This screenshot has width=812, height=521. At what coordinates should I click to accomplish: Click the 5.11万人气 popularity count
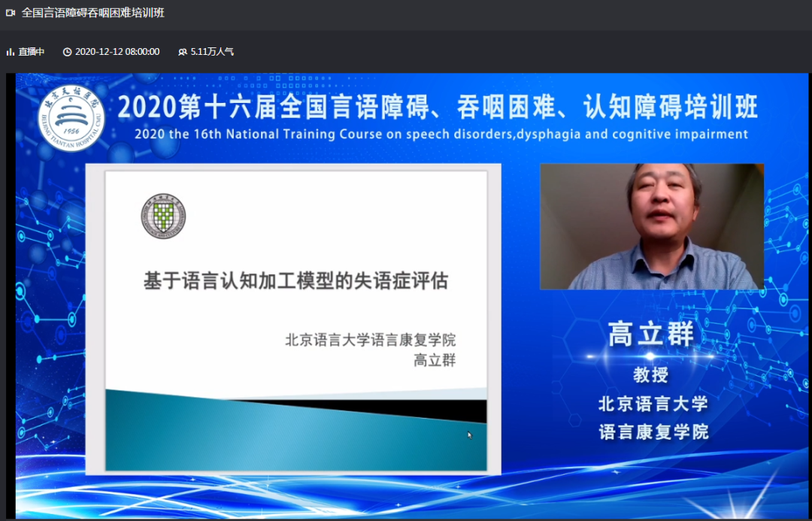(212, 52)
